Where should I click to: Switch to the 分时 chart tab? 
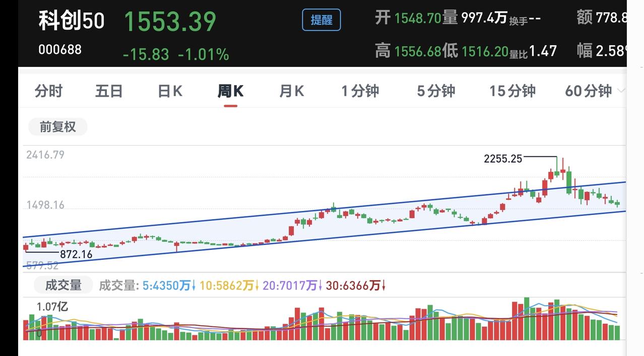(x=49, y=91)
